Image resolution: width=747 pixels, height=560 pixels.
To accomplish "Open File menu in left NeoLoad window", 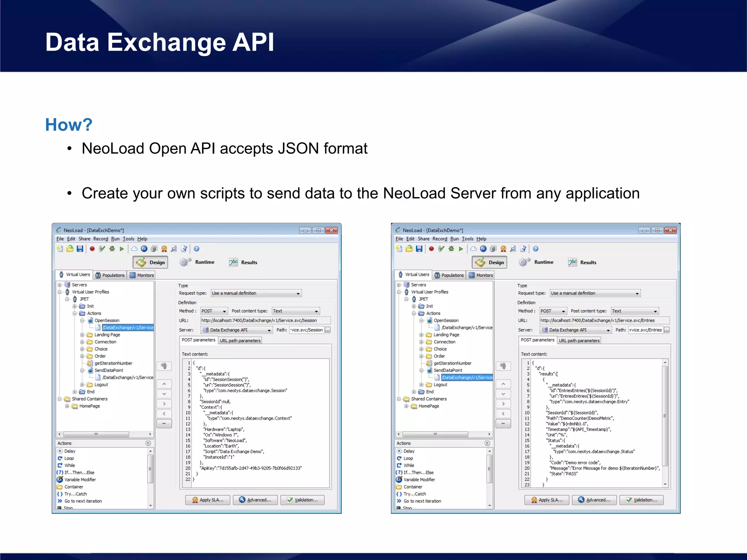I will (60, 239).
